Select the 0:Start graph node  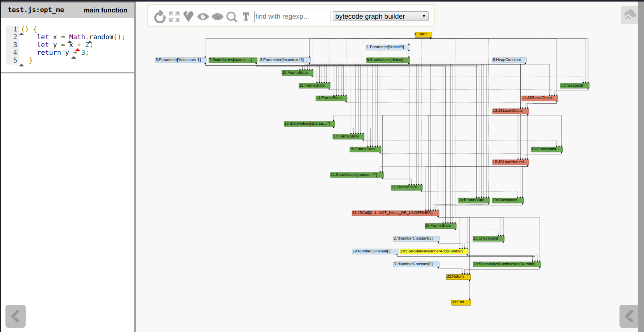point(423,34)
